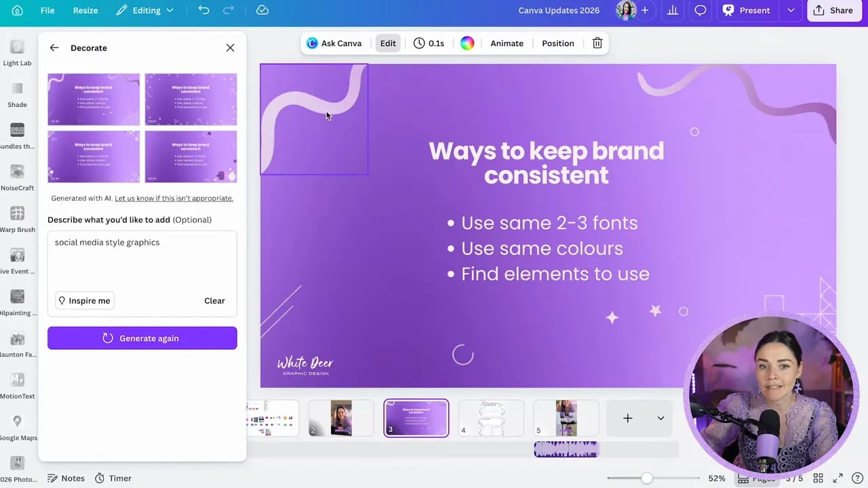This screenshot has width=868, height=488.
Task: Open page 4 thumbnail
Action: click(x=491, y=418)
